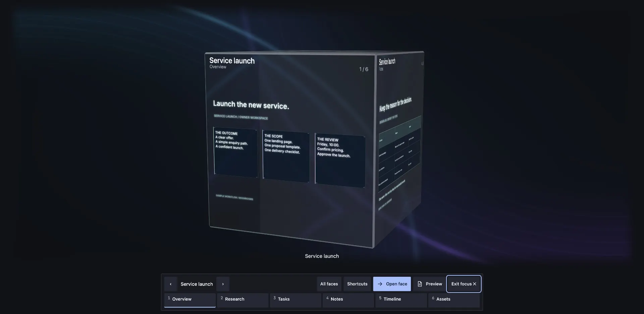Click the "Launch the new service." heading
Screen dimensions: 644x314
tap(251, 105)
